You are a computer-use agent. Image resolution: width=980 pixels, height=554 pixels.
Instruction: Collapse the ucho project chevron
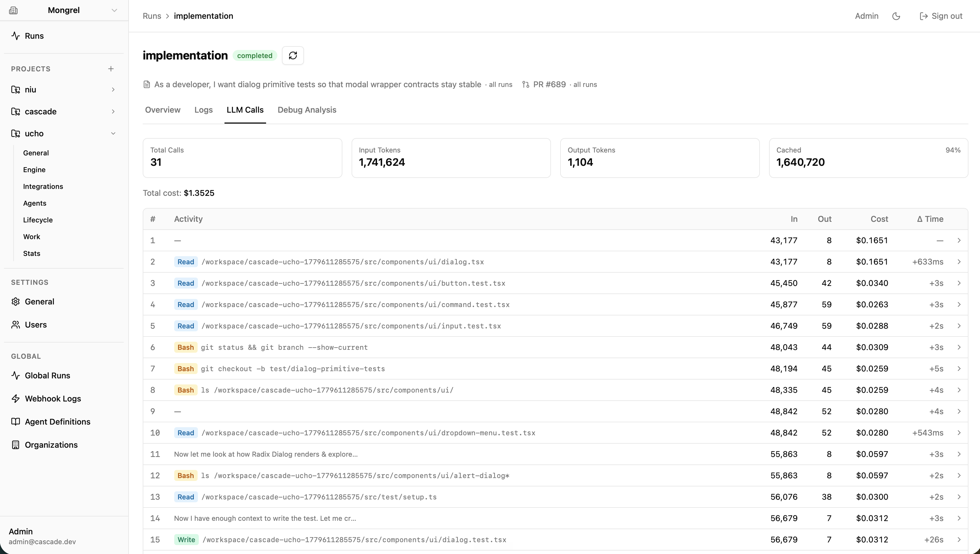coord(113,133)
